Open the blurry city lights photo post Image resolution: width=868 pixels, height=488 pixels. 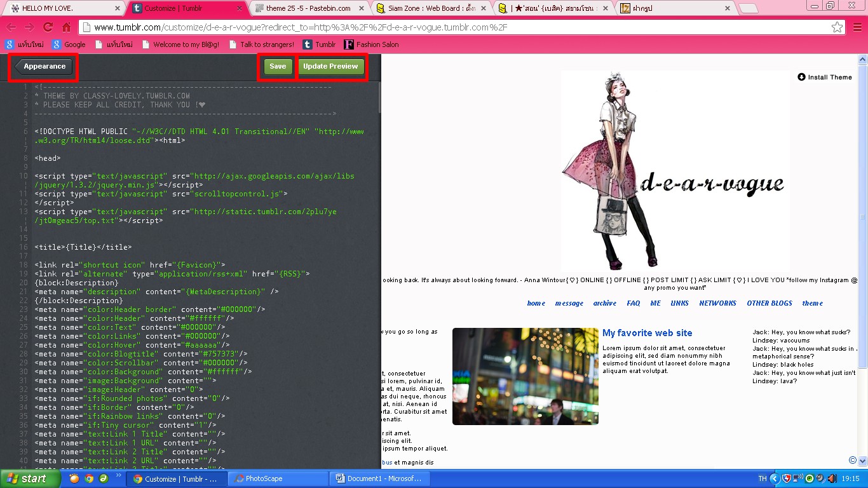[526, 376]
